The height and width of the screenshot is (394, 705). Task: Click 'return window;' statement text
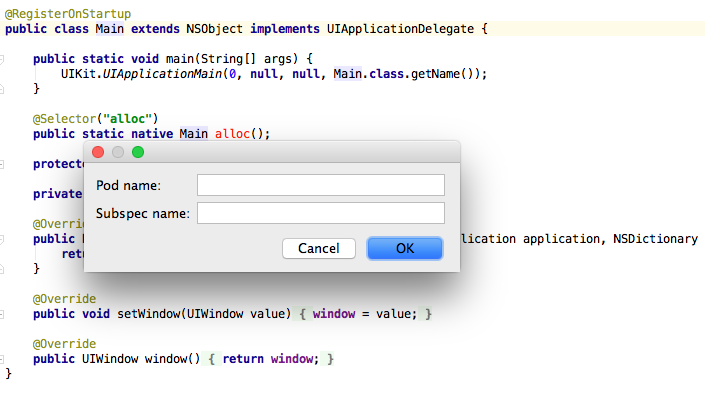[271, 358]
